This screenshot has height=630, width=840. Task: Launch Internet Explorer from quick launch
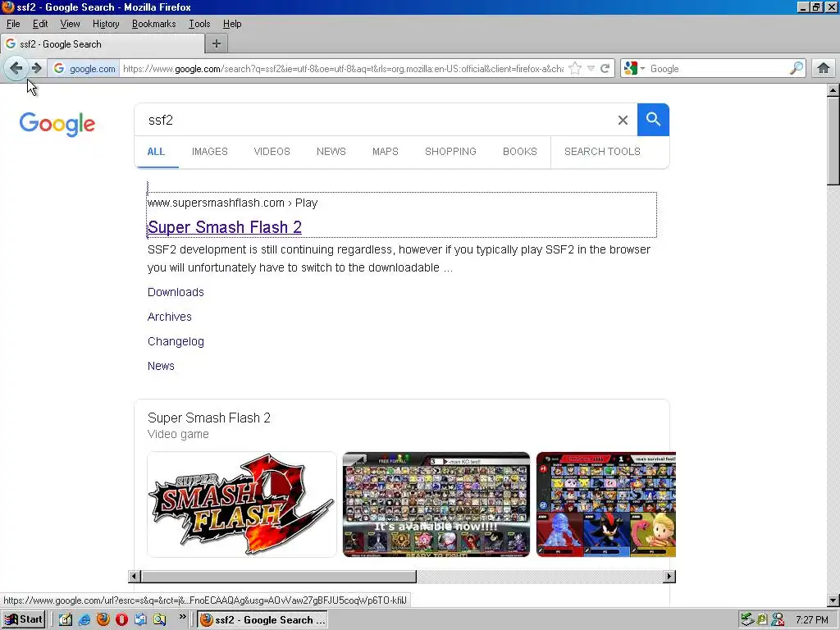(84, 619)
